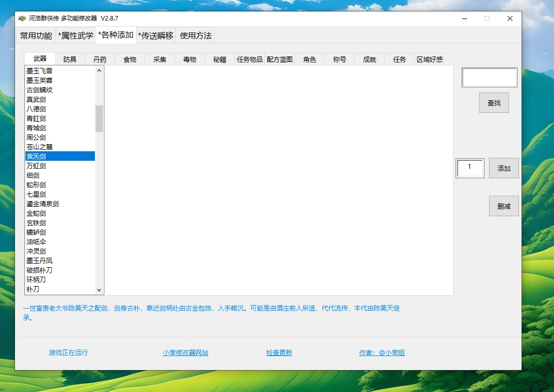Screen dimensions: 554x392
Task: Select 墨玉芙蓉 in the weapon list
Action: click(x=60, y=80)
